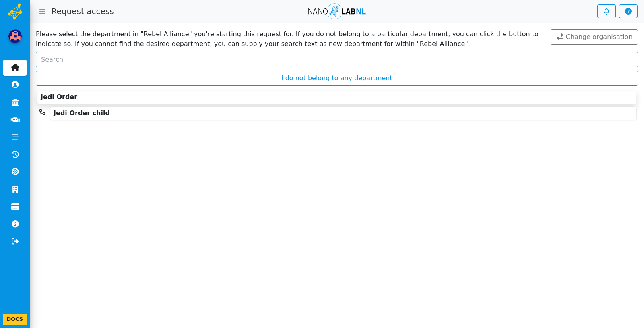
Task: Open the round grid globe sidebar icon
Action: pyautogui.click(x=15, y=172)
